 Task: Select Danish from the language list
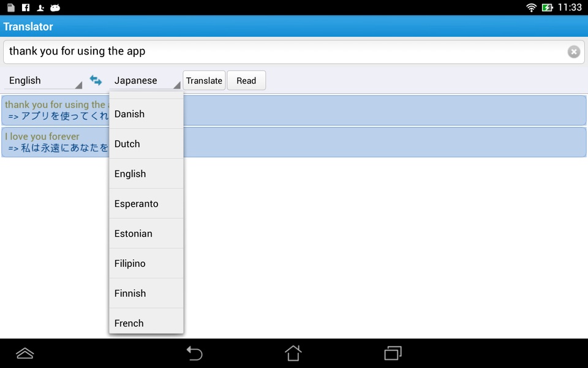click(146, 114)
